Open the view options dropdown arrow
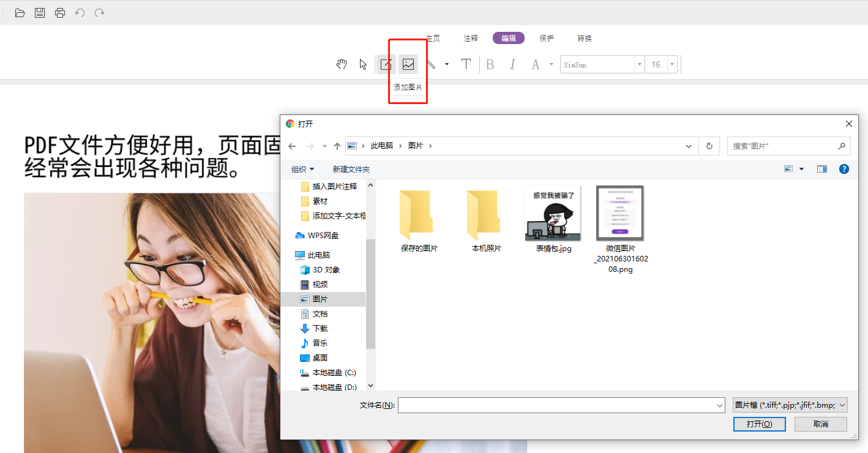The width and height of the screenshot is (868, 453). click(x=801, y=169)
